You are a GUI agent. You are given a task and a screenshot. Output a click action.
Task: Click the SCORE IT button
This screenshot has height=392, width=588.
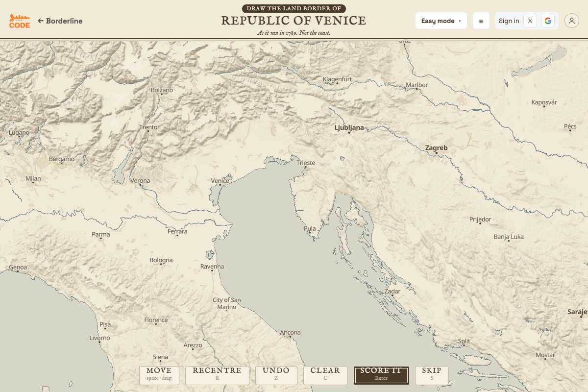coord(381,375)
